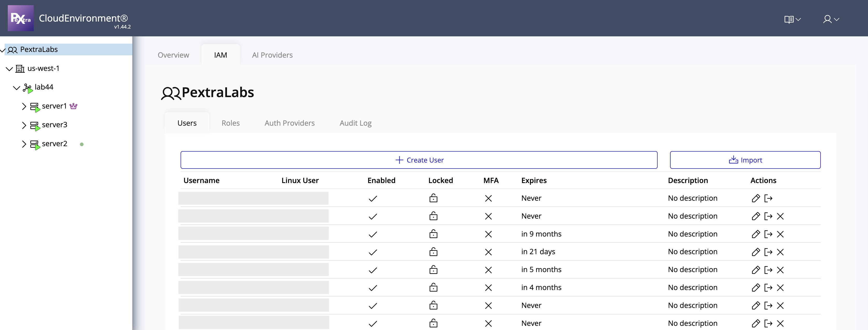Toggle the MFA status on the third user row
Screen dimensions: 868x330
click(488, 234)
